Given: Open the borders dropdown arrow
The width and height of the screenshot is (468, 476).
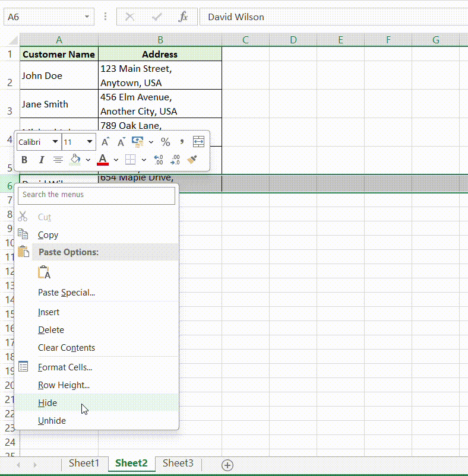Looking at the screenshot, I should pos(144,160).
